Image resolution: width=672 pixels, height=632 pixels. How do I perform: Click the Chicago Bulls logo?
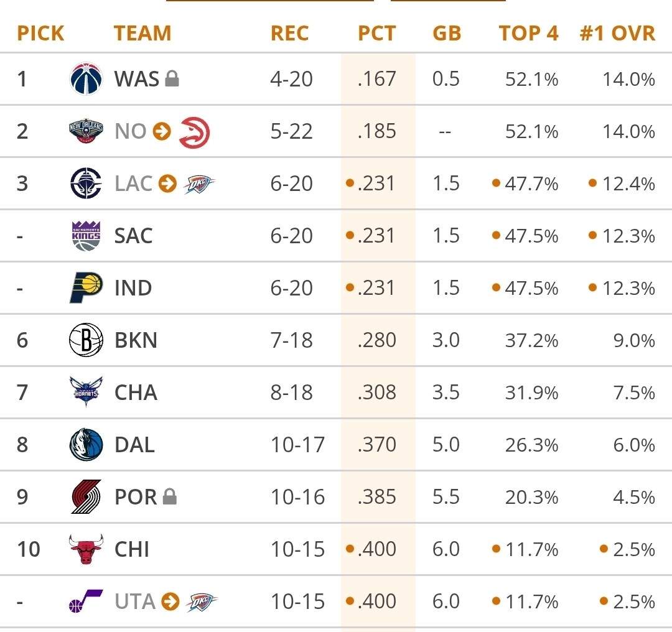[86, 549]
